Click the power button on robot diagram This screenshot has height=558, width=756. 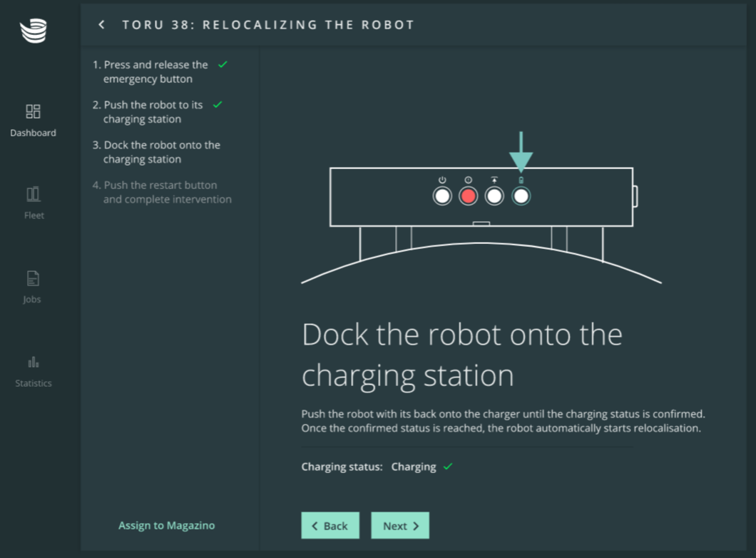click(x=442, y=196)
